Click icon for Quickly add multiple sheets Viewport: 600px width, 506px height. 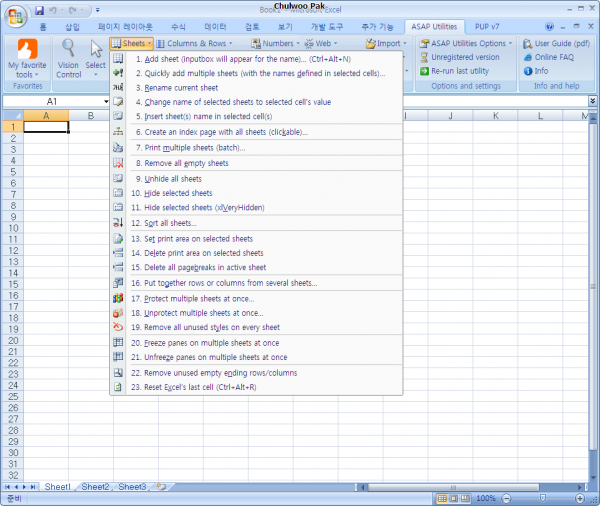pos(118,73)
